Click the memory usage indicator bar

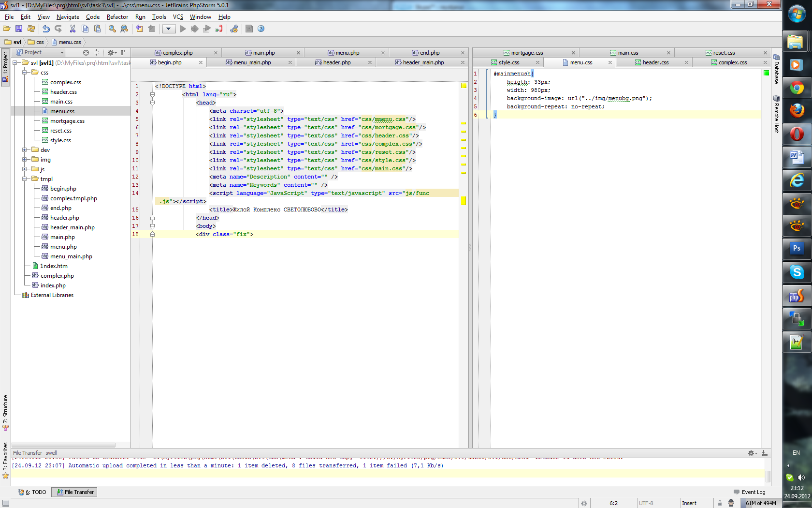(x=760, y=503)
